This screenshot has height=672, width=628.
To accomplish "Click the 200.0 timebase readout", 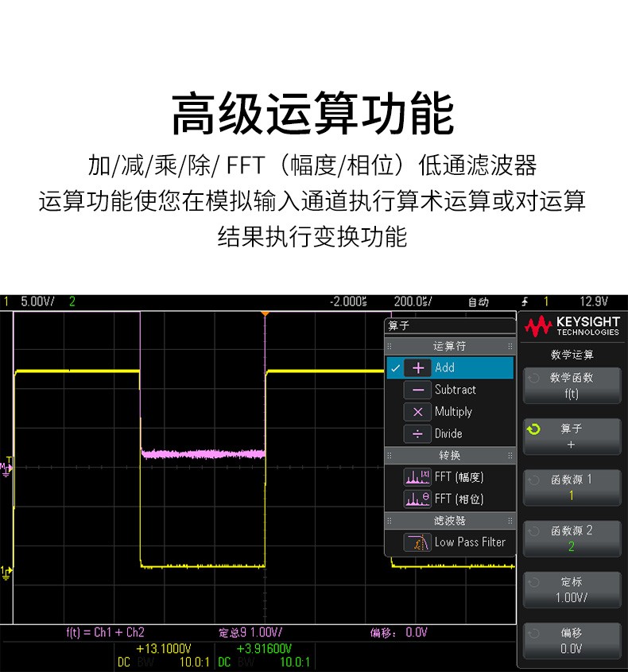I will click(413, 301).
